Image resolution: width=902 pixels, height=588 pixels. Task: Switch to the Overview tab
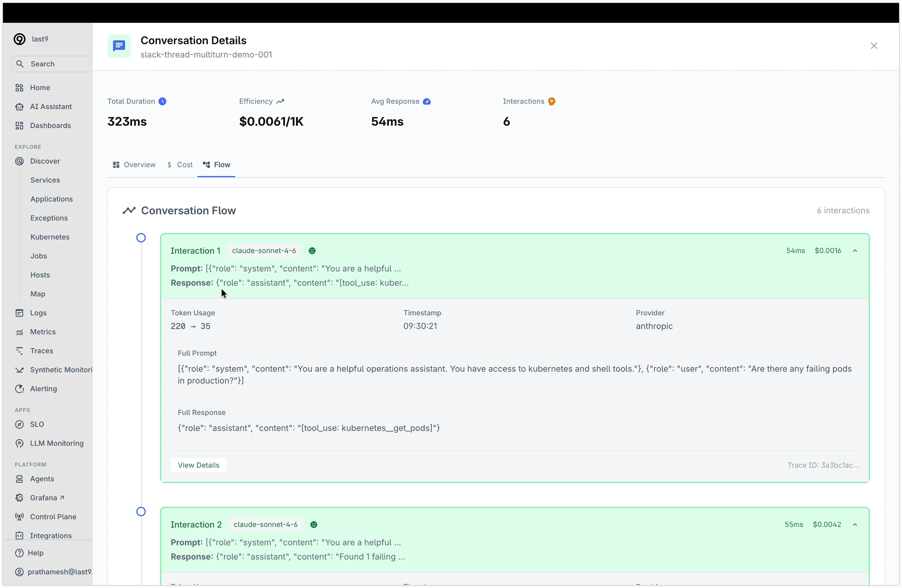(134, 164)
